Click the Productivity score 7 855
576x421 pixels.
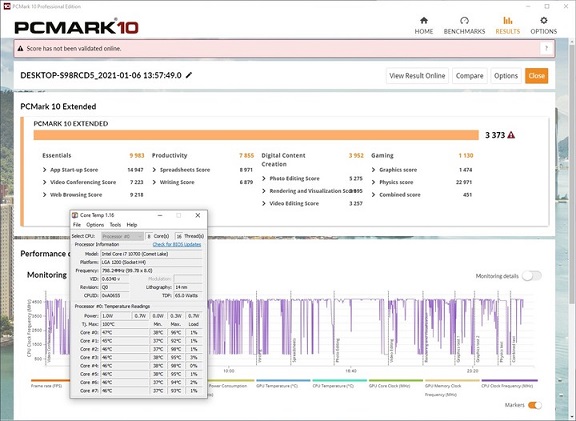coord(246,155)
